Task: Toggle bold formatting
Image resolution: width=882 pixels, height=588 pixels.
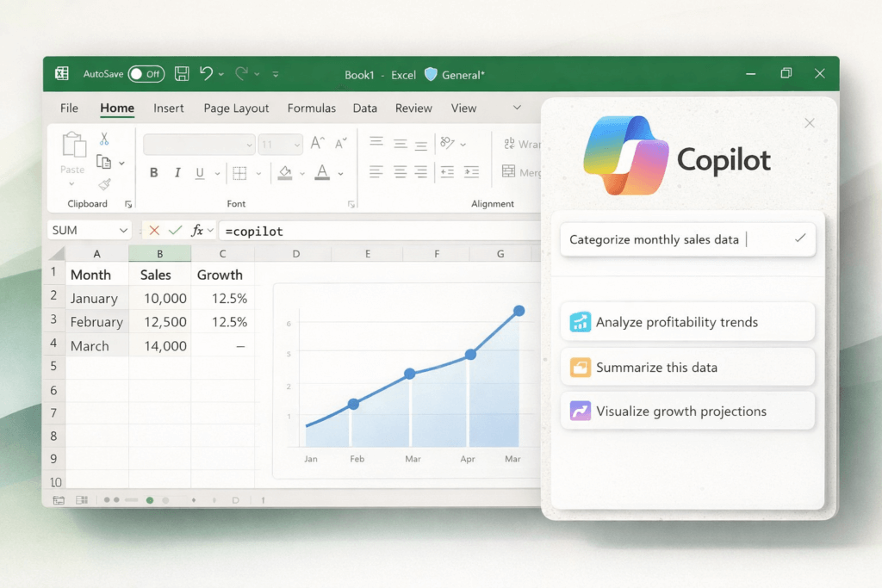Action: [153, 172]
